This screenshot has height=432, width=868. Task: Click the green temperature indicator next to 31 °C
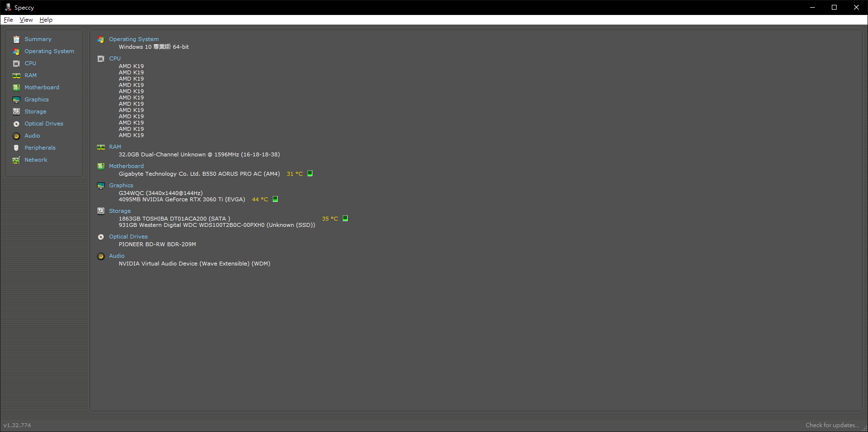tap(310, 173)
